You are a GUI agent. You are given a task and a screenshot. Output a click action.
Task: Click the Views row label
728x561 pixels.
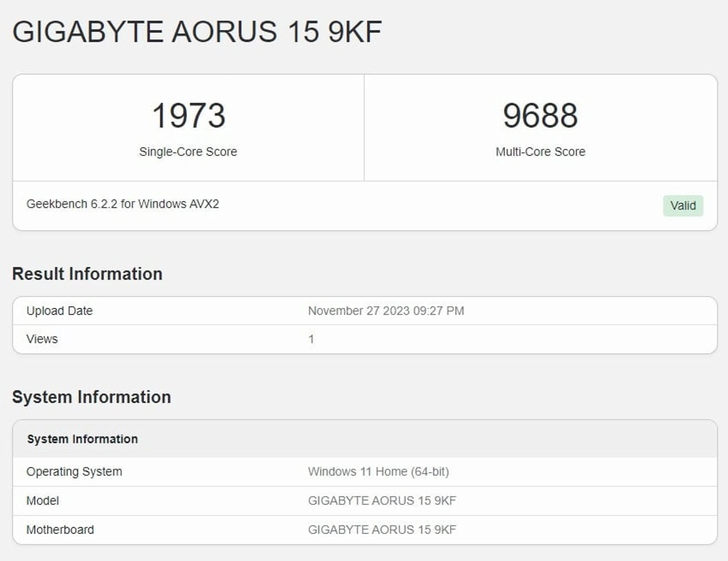tap(42, 339)
